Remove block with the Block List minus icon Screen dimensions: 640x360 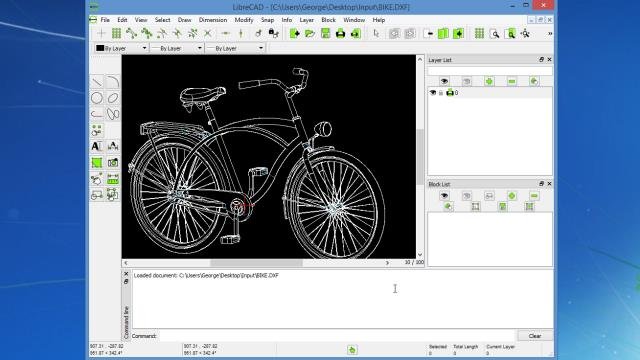point(534,196)
